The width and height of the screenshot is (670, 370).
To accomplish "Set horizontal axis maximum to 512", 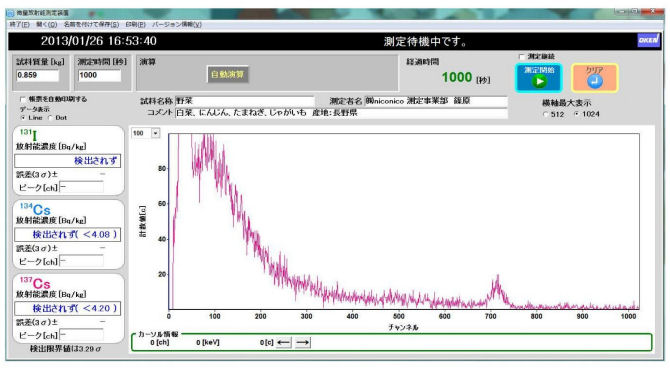I will pos(545,115).
